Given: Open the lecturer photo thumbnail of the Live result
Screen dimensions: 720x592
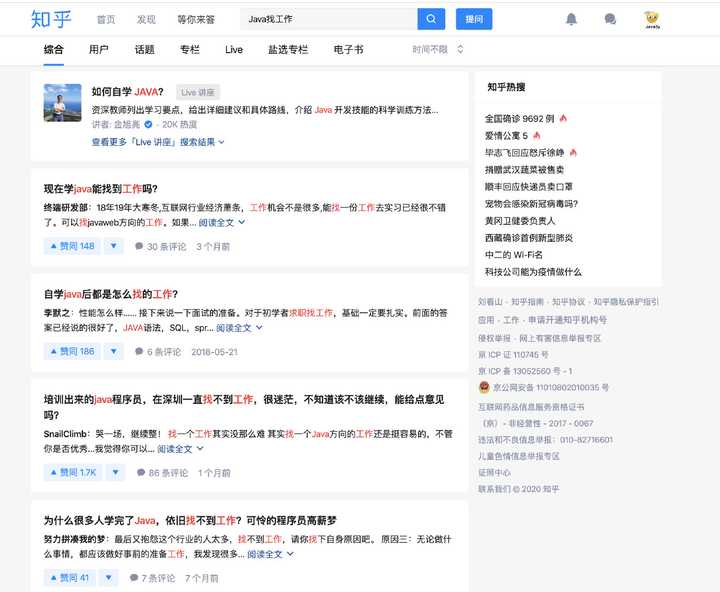Looking at the screenshot, I should tap(62, 102).
